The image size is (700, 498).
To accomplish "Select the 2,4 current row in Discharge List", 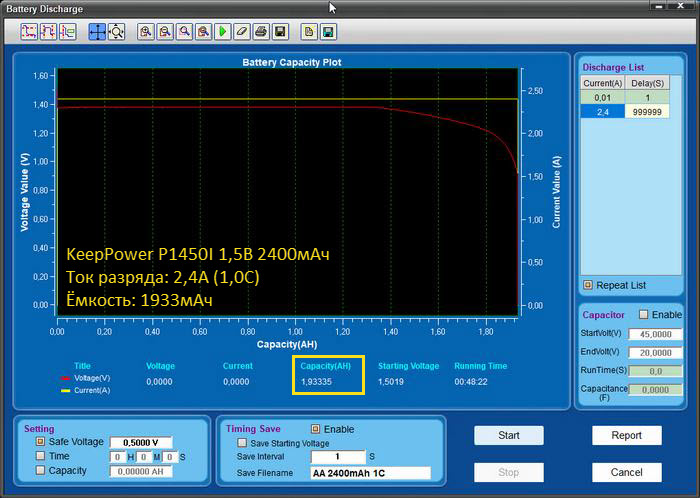I will click(603, 112).
